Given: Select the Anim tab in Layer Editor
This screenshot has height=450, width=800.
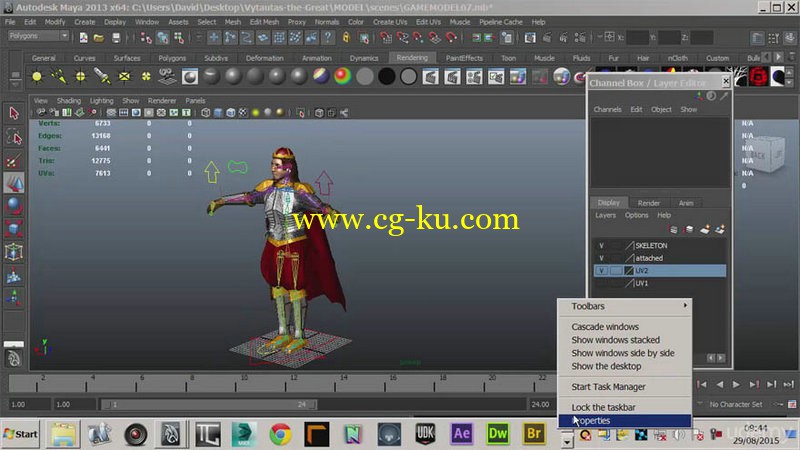Looking at the screenshot, I should click(x=686, y=203).
